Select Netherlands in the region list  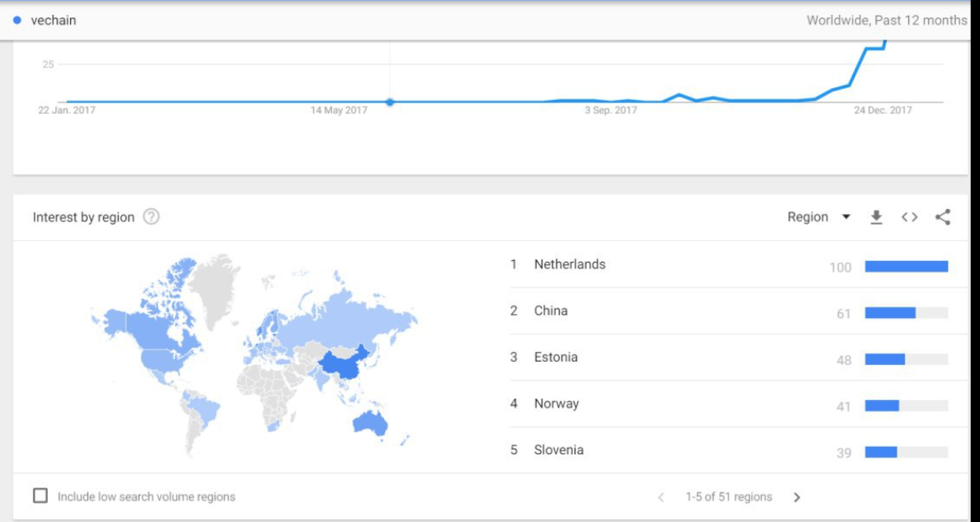[570, 264]
